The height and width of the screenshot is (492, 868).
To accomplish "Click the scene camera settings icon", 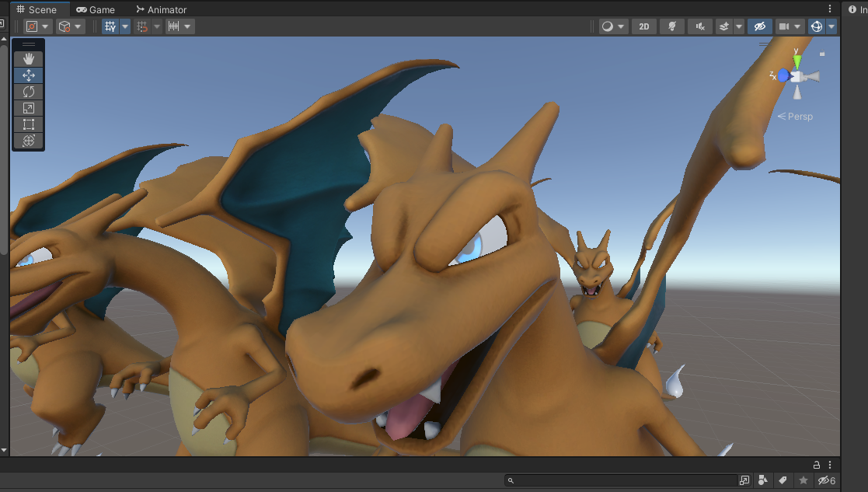I will (784, 26).
